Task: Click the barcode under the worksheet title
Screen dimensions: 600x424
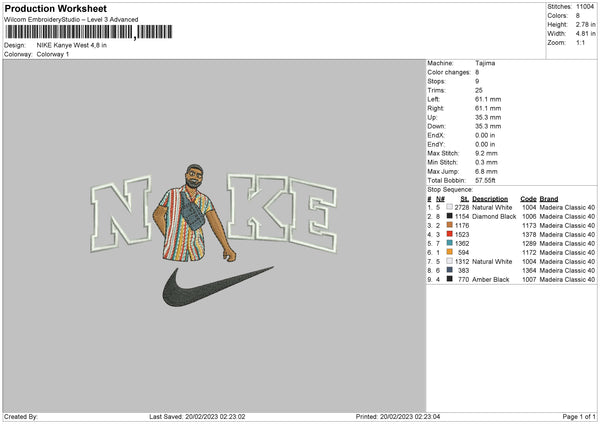Action: click(x=88, y=32)
